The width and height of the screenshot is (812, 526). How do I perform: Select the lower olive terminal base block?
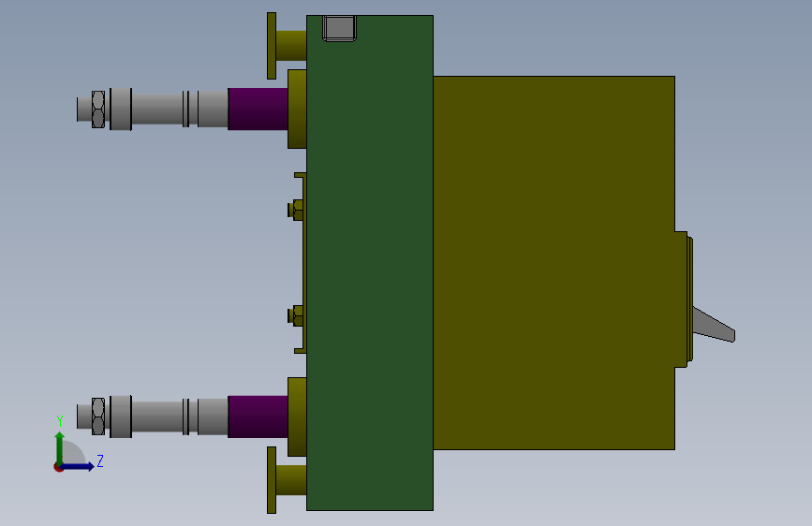click(x=297, y=416)
